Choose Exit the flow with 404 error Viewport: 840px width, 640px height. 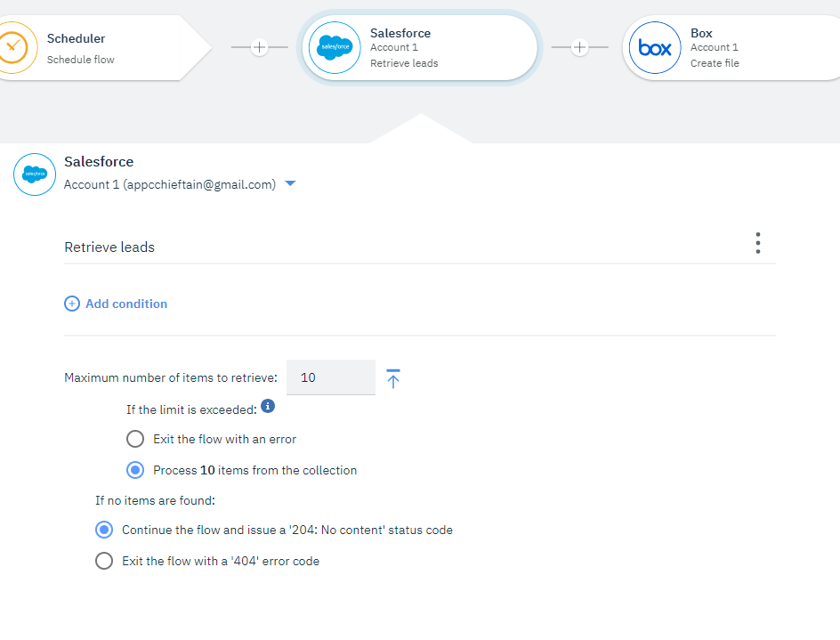(104, 561)
